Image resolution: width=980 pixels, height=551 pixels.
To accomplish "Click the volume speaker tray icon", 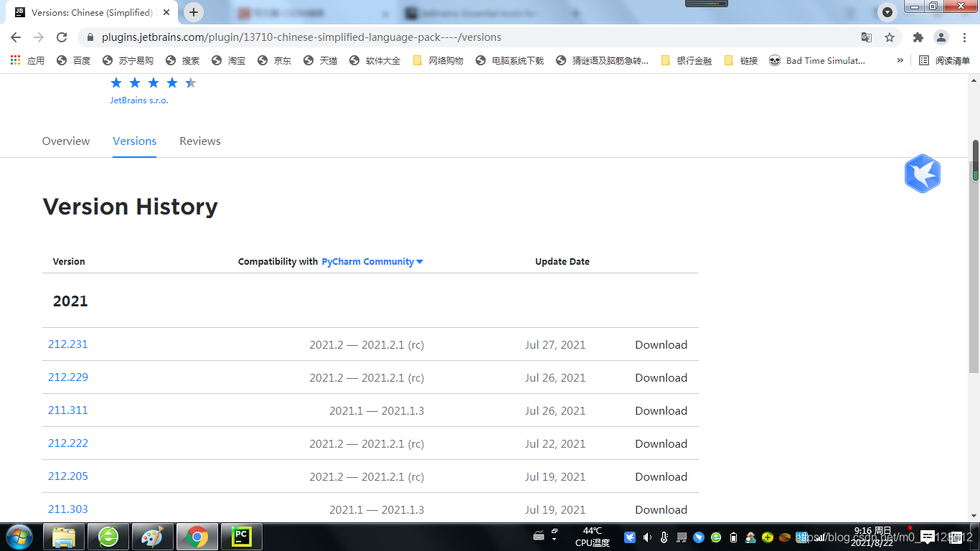I will (x=647, y=537).
